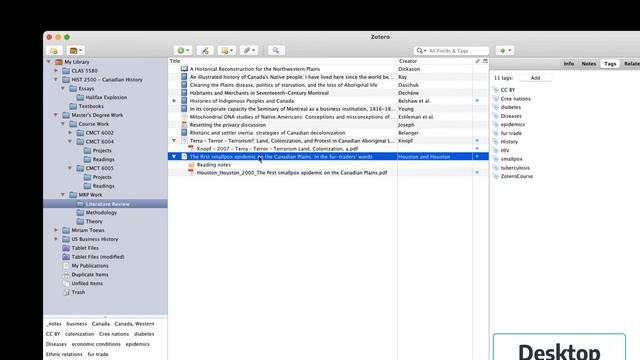Switch to the Notes tab
Screen dimensions: 640x360
point(589,64)
